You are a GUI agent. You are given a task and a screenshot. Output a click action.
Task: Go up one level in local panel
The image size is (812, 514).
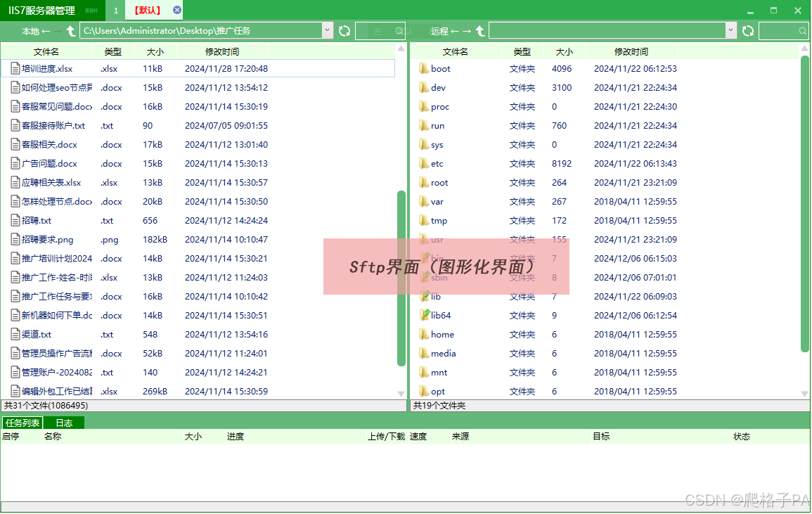tap(71, 31)
